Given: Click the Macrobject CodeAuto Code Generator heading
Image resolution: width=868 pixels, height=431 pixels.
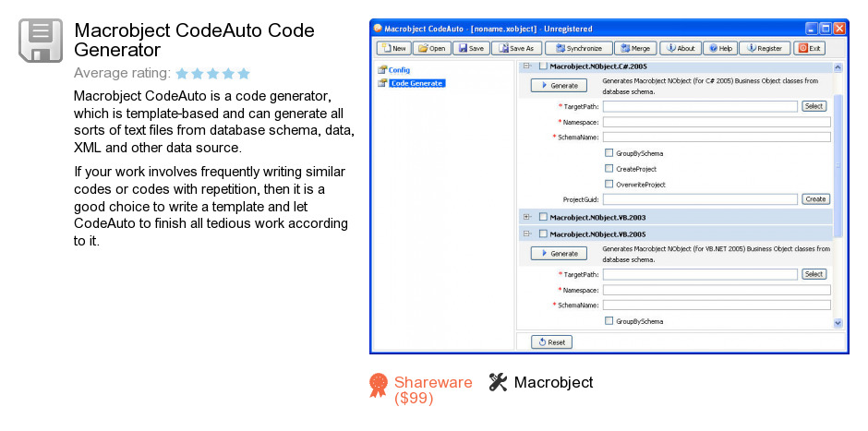Looking at the screenshot, I should click(194, 40).
